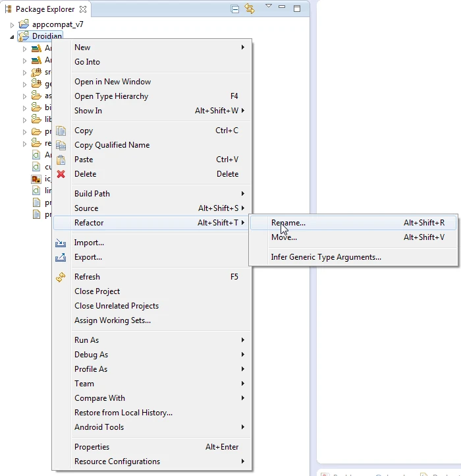Screen dimensions: 461x476
Task: Choose Import... from context menu
Action: [153, 243]
